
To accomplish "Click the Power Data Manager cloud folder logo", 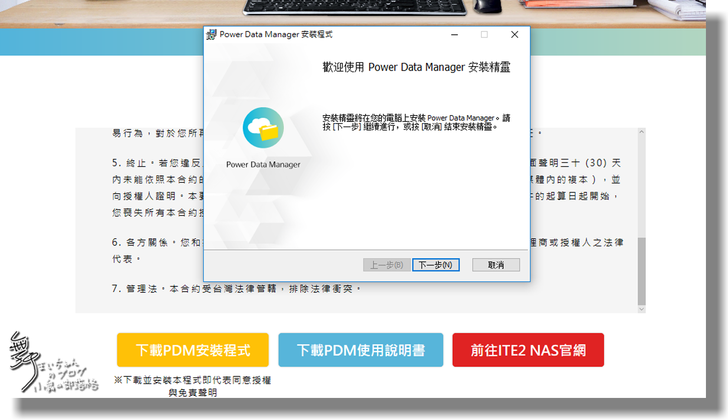I will [x=263, y=128].
